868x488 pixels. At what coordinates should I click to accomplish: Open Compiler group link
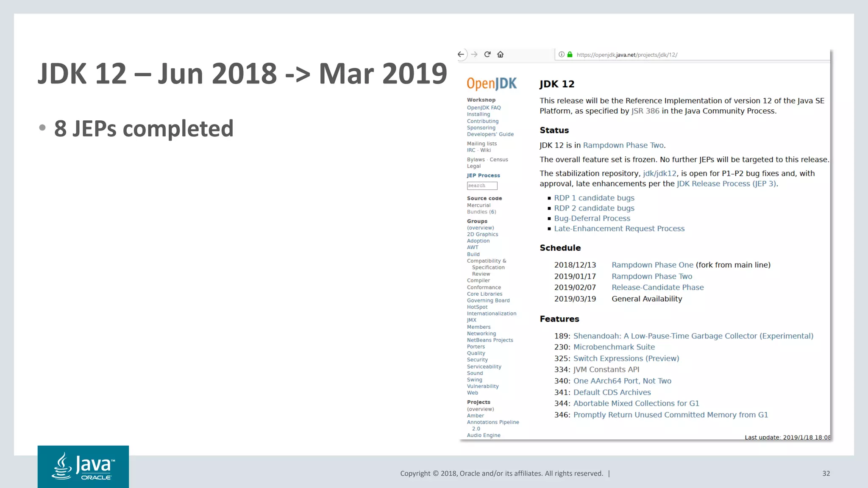(x=479, y=280)
